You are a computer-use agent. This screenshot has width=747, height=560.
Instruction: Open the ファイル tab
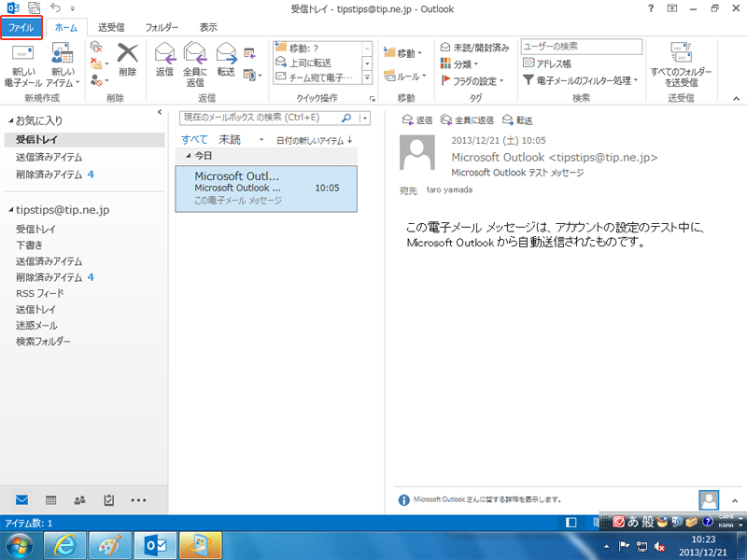coord(21,28)
